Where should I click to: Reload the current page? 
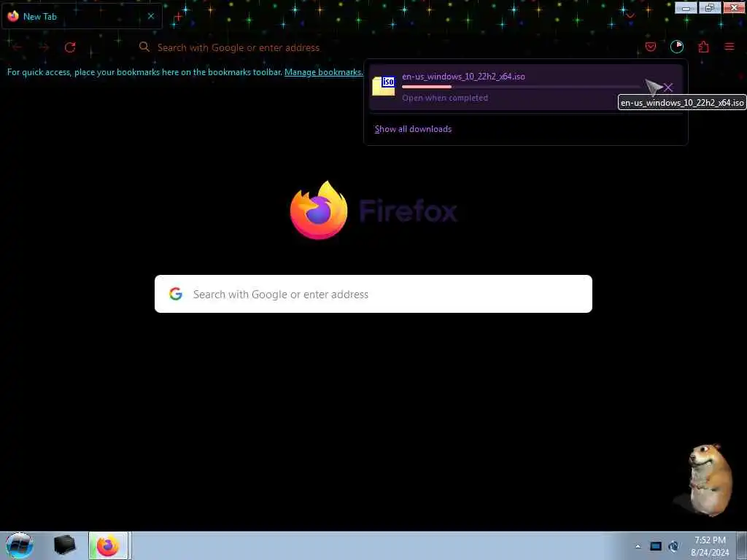click(70, 47)
